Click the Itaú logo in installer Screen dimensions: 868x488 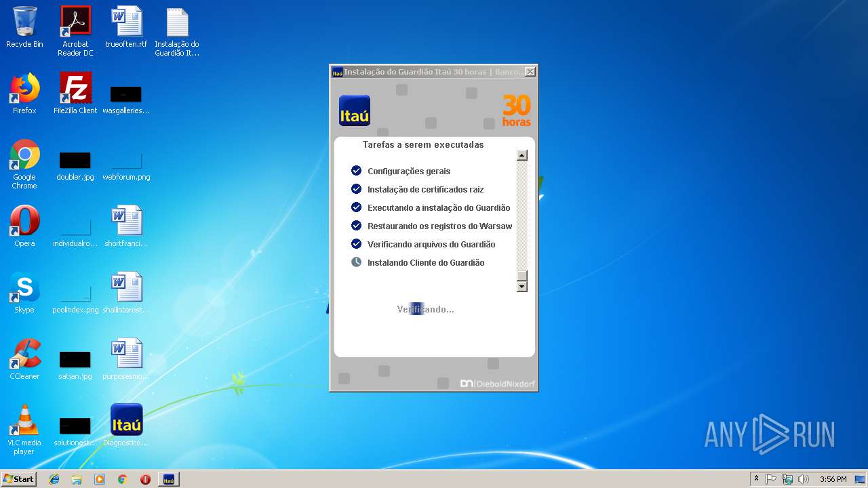coord(354,110)
